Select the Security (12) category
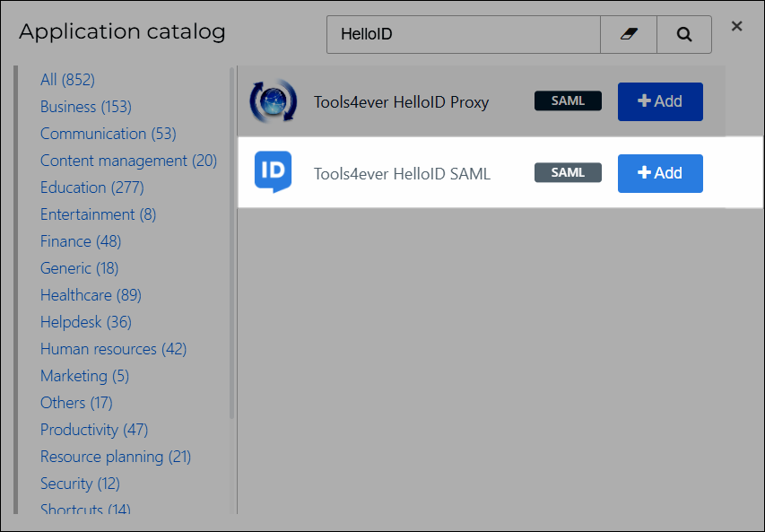 [80, 484]
